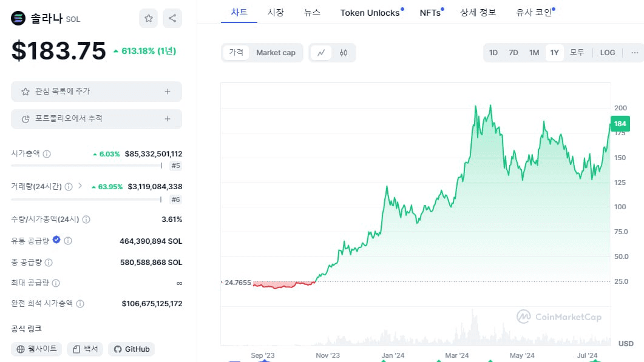Show info tooltip for 거래량(24시간)
This screenshot has height=362, width=644.
pos(69,187)
